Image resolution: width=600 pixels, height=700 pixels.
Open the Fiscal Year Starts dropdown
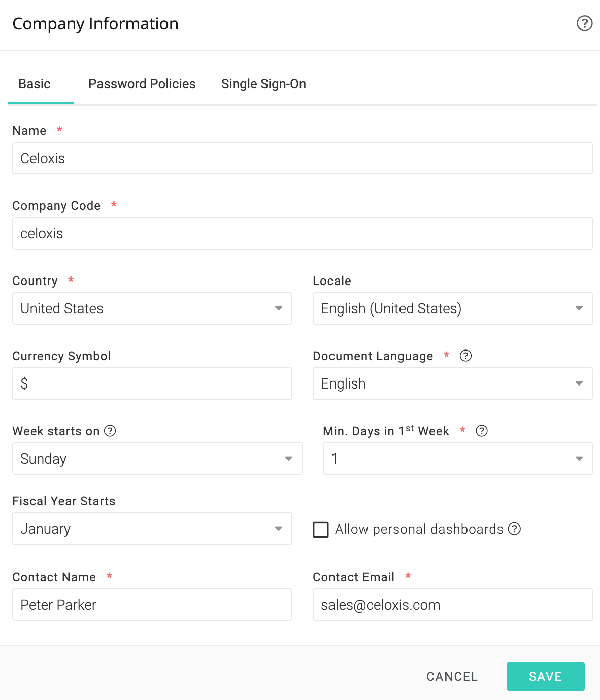point(152,529)
